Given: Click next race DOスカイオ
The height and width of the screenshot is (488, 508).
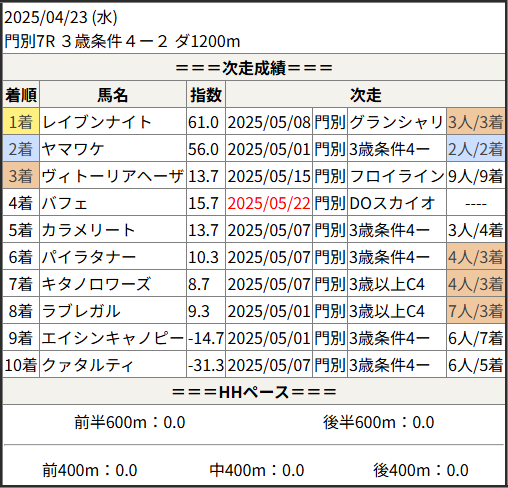Looking at the screenshot, I should click(x=392, y=203).
